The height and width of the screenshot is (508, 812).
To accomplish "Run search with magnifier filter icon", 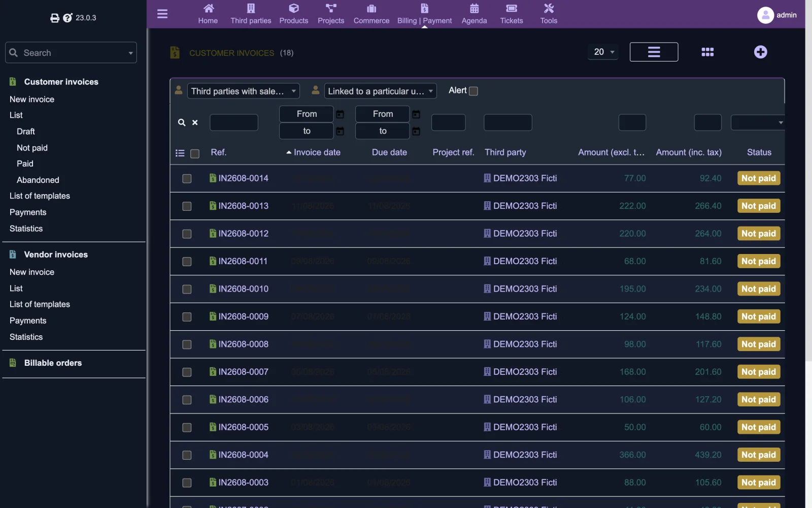I will (x=182, y=122).
